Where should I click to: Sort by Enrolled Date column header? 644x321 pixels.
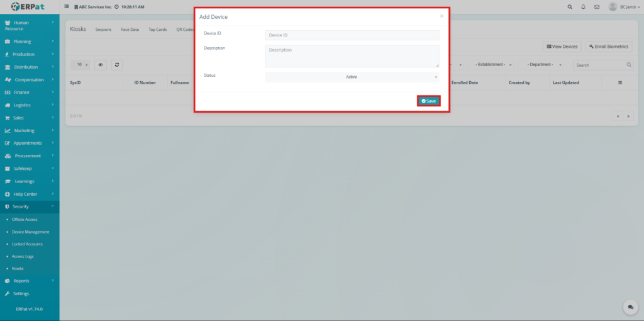point(465,82)
